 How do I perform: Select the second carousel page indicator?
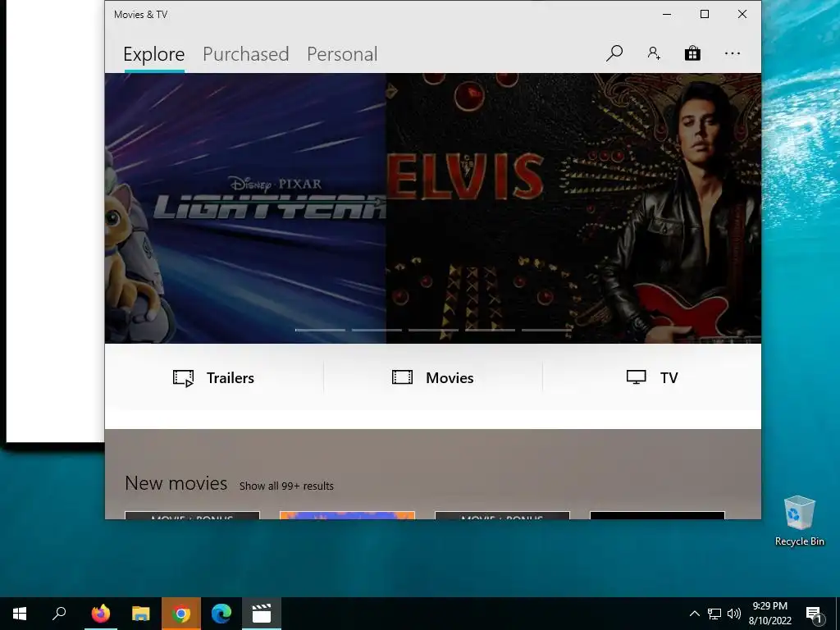coord(377,330)
